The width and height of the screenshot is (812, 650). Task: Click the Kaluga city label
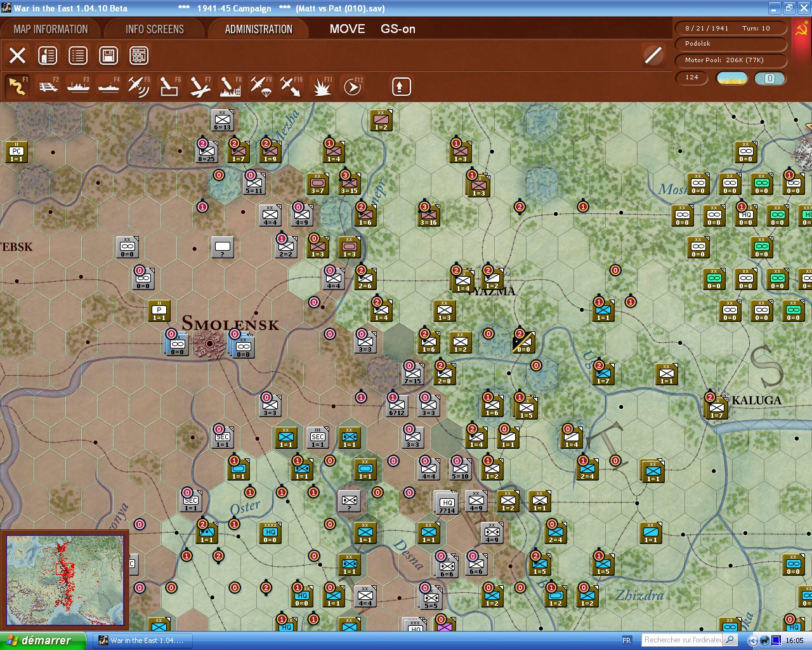(757, 401)
